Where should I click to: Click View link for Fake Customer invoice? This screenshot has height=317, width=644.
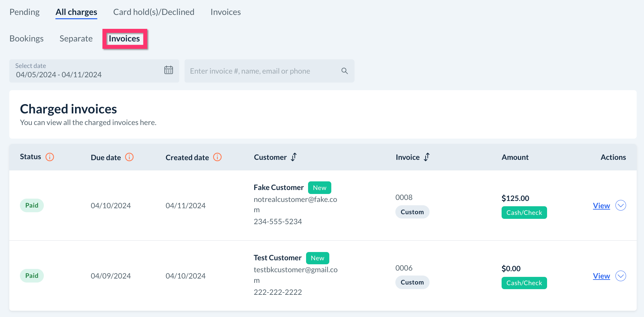[601, 206]
